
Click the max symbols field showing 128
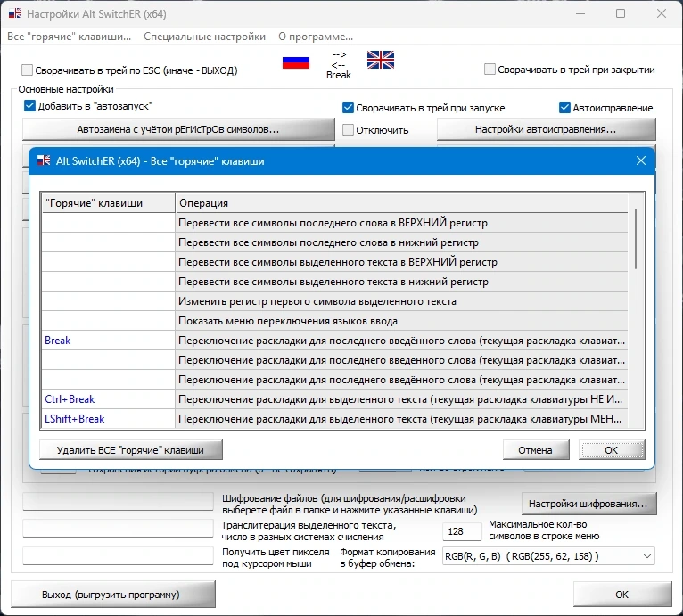coord(462,531)
